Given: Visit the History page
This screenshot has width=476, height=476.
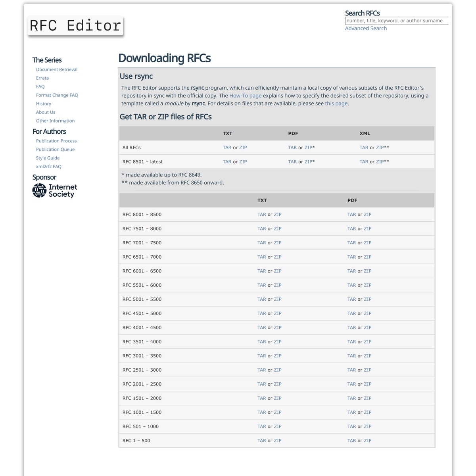Looking at the screenshot, I should pyautogui.click(x=44, y=104).
